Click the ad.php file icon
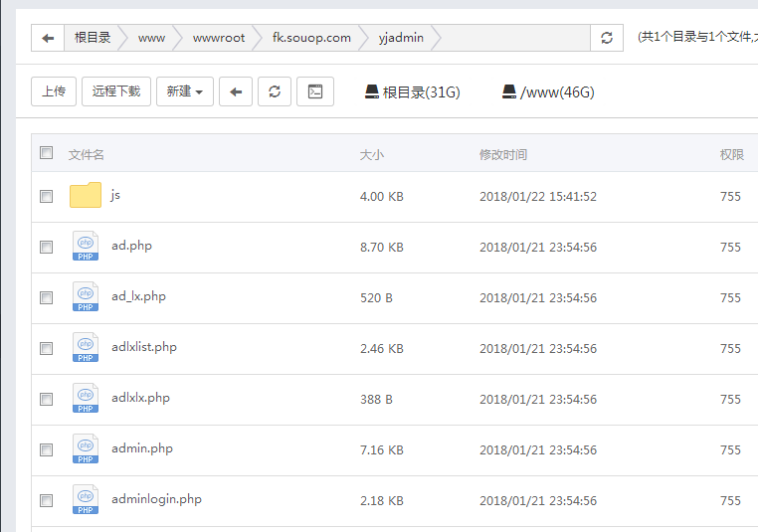The image size is (758, 532). coord(86,247)
